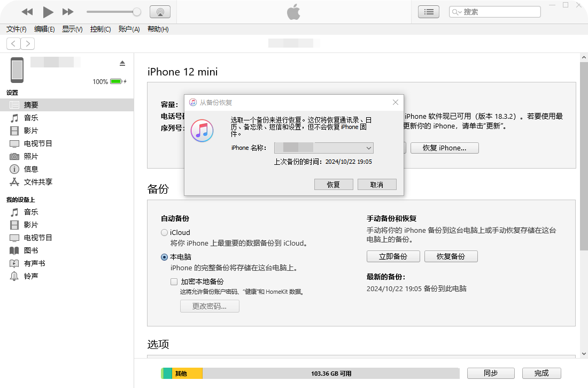Screen dimensions: 588x388
Task: Skip to next track with fast-forward icon
Action: [68, 12]
